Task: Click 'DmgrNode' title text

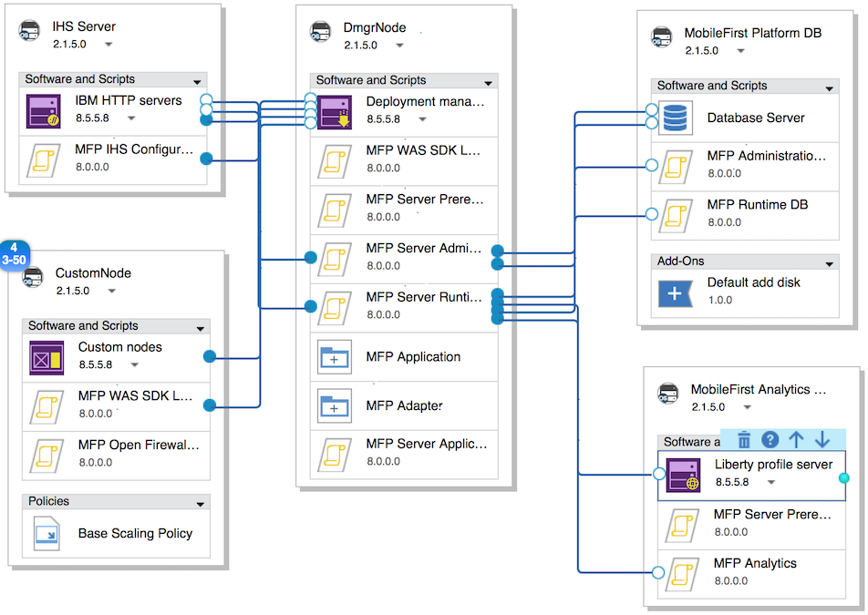Action: [375, 27]
